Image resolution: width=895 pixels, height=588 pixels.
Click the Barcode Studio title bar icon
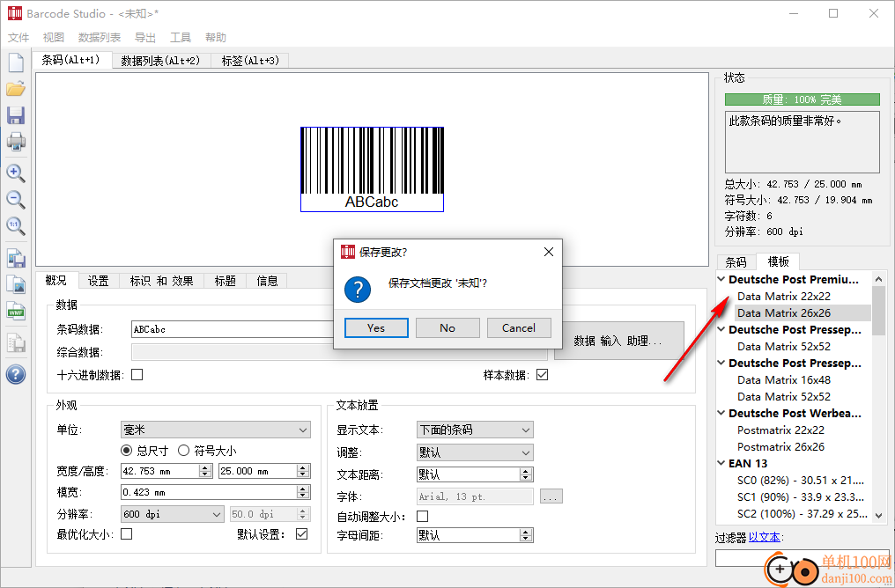[x=14, y=13]
